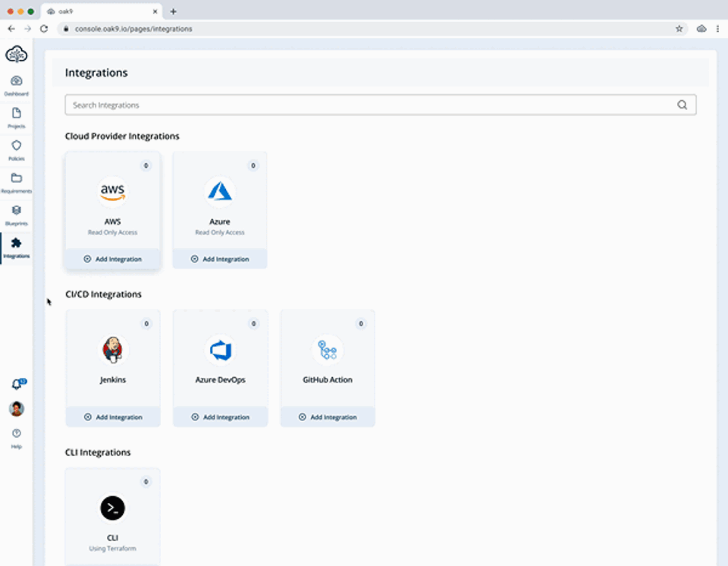Viewport: 728px width, 566px height.
Task: Click the browser address bar URL
Action: tap(133, 29)
